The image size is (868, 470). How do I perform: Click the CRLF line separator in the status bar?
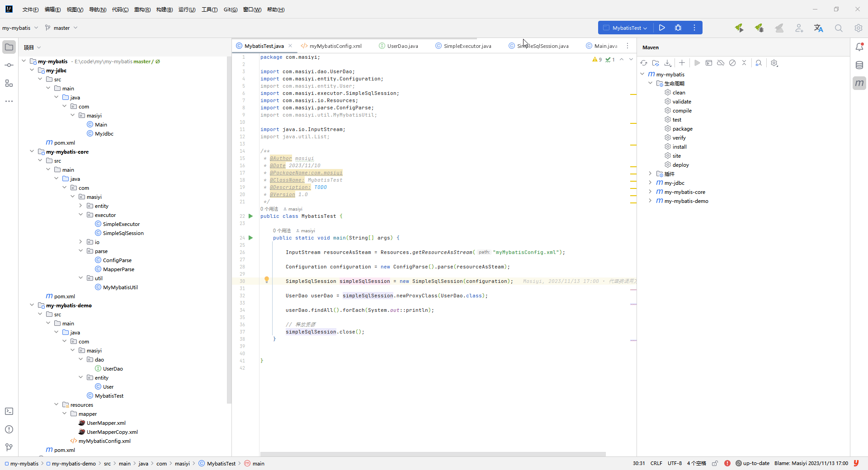(656, 463)
